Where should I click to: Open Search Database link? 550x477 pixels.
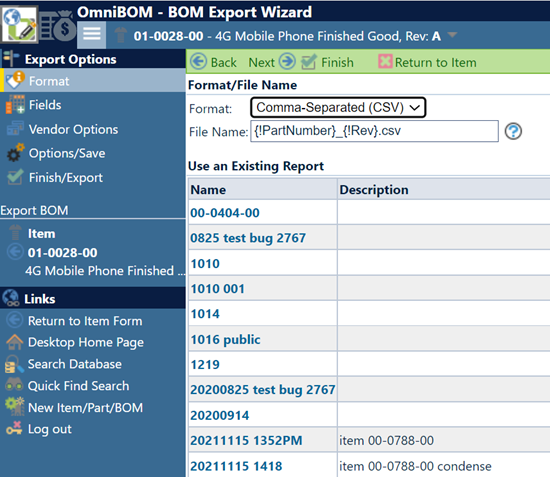75,364
